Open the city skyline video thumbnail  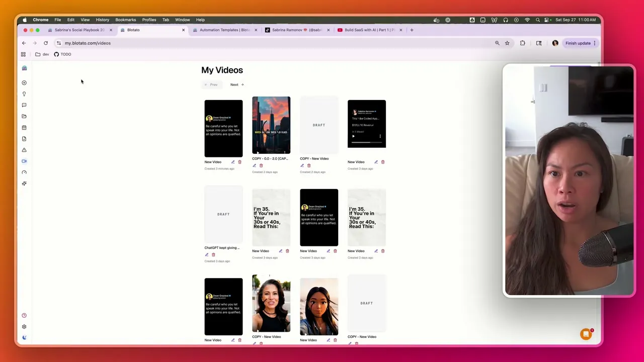click(x=271, y=125)
